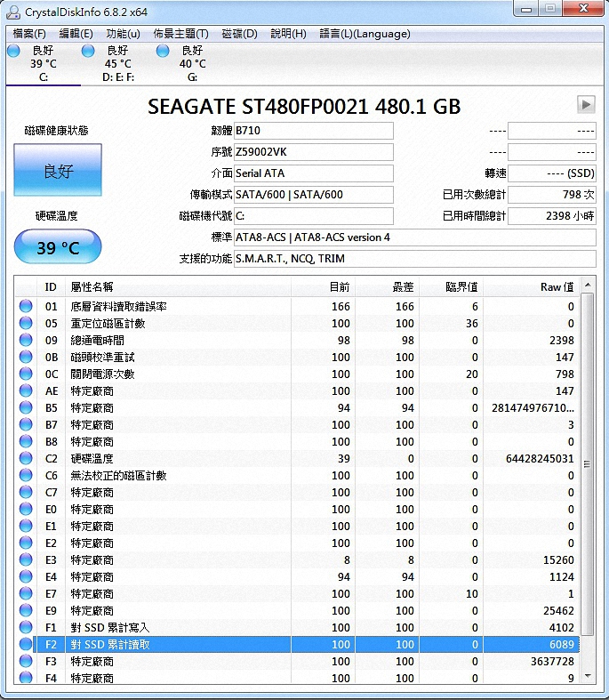
Task: Click the power on hours value 2398 小時
Action: tap(552, 216)
